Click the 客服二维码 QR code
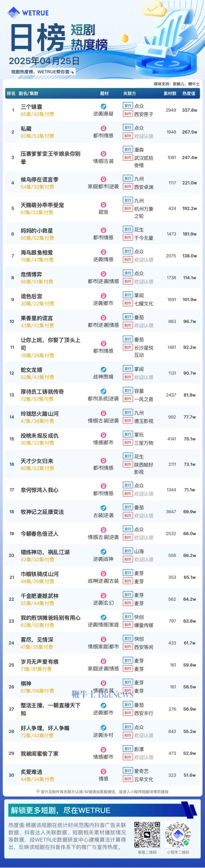The width and height of the screenshot is (205, 868). click(147, 835)
